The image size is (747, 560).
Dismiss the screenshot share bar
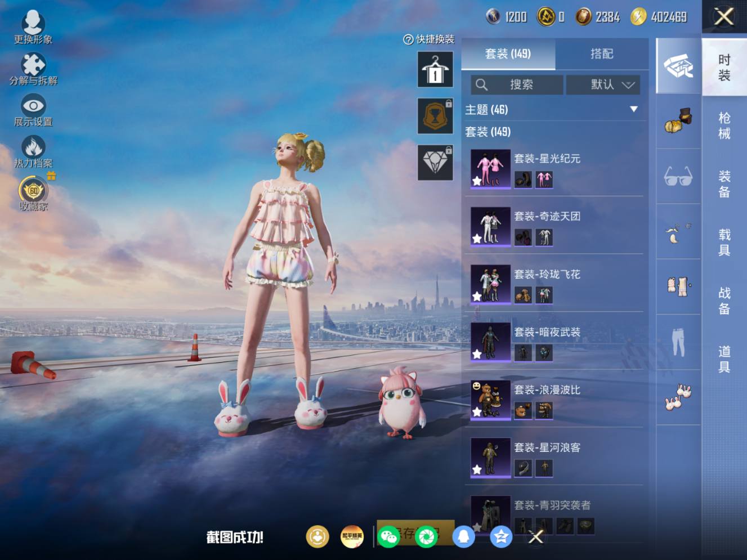click(x=536, y=537)
